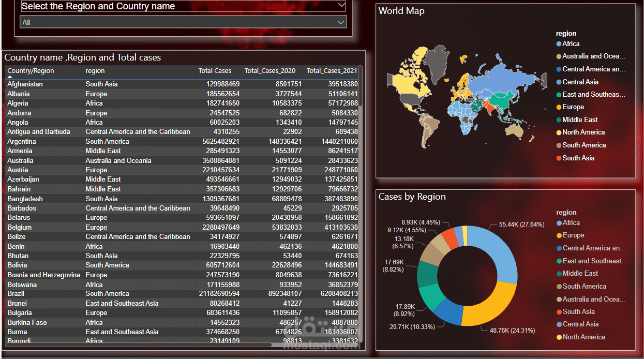
Task: Select Central America in Cases by Region legend
Action: pos(591,248)
